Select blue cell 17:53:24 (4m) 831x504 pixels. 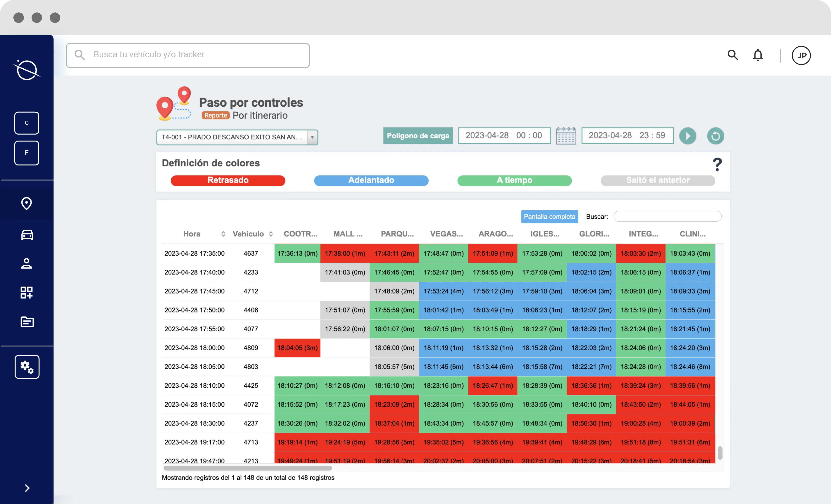[443, 291]
